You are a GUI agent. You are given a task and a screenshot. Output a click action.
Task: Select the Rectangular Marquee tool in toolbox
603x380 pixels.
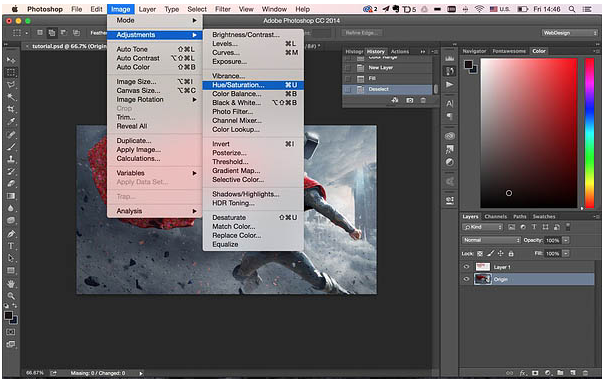tap(11, 72)
